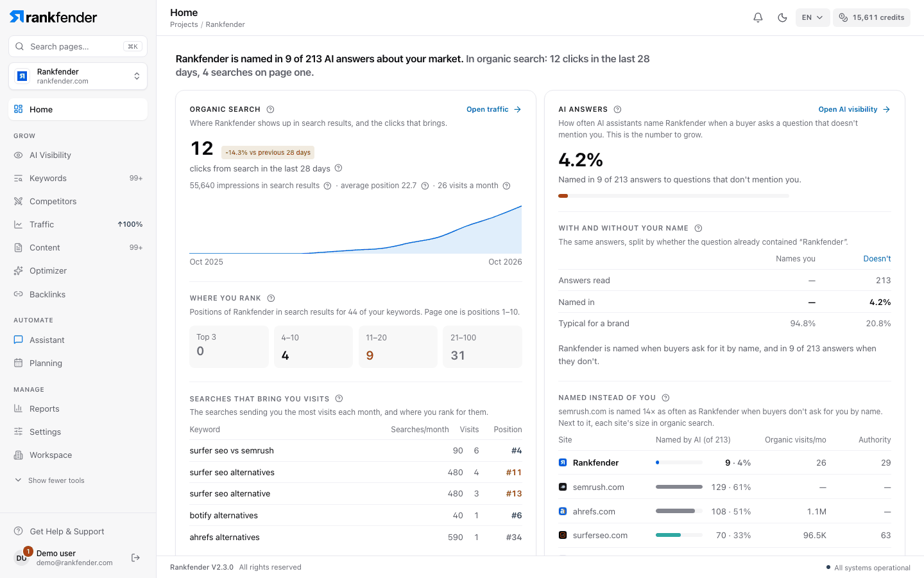This screenshot has width=924, height=578.
Task: Go to Keywords section
Action: click(x=78, y=179)
